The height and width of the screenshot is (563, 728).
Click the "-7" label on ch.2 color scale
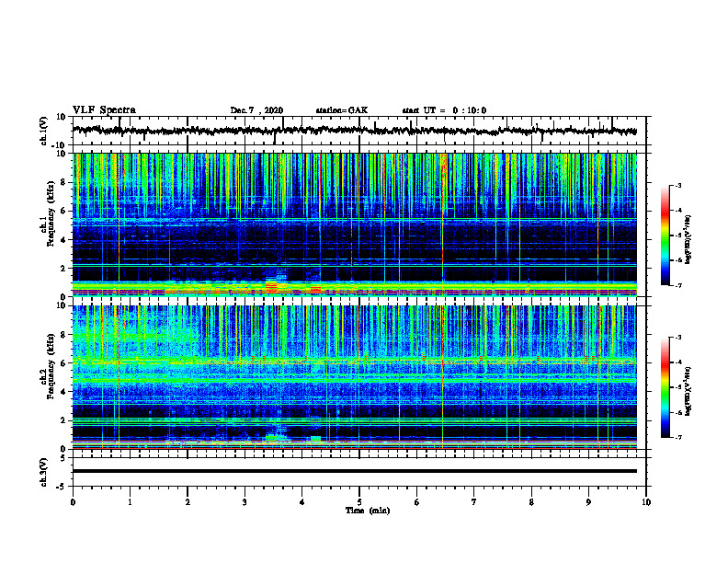[x=677, y=438]
